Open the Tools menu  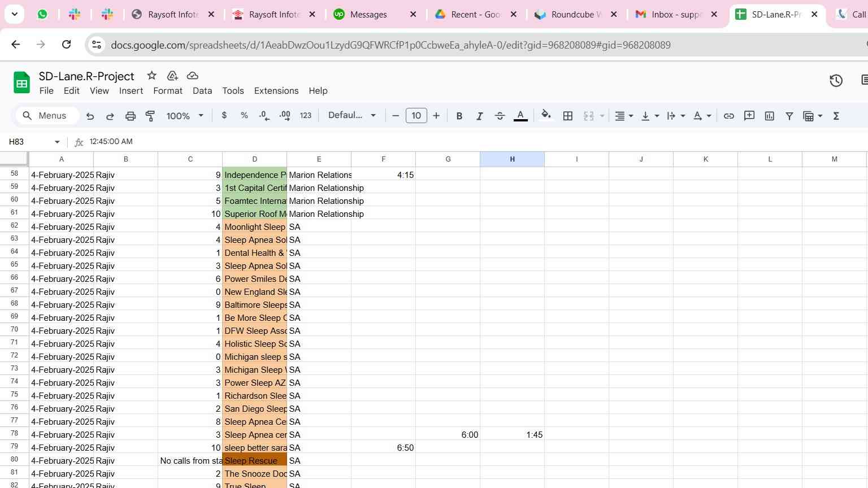pos(233,91)
